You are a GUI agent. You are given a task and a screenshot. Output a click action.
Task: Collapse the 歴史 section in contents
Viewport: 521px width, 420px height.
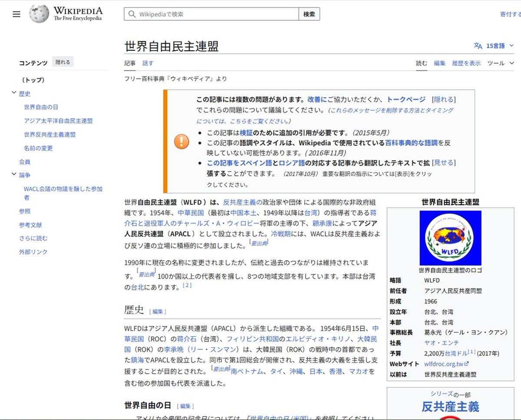click(x=14, y=93)
